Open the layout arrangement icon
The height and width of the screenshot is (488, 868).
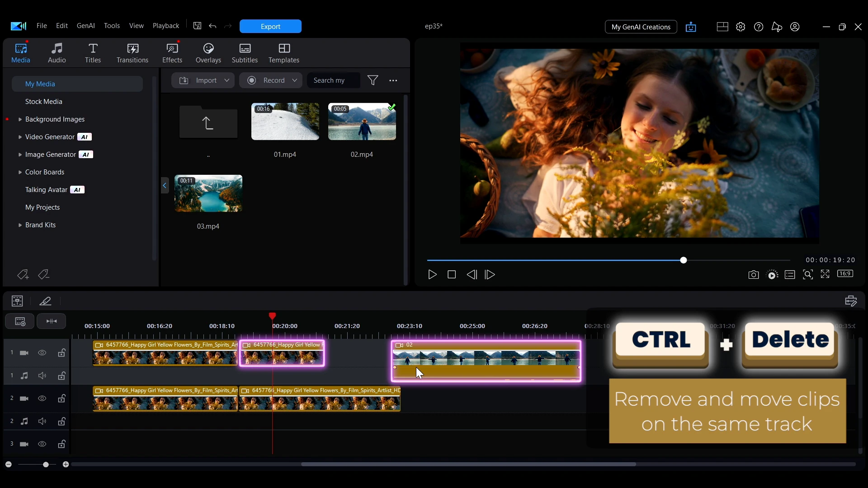tap(722, 27)
